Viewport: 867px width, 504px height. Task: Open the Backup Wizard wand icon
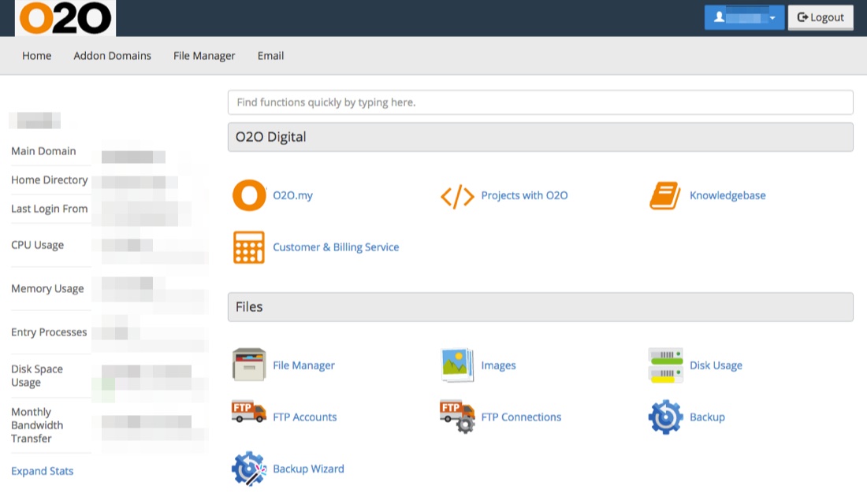249,469
